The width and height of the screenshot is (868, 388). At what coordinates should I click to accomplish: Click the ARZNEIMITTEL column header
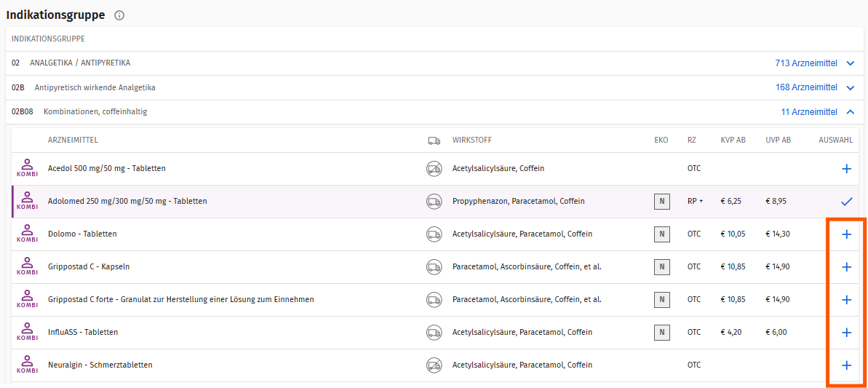click(x=73, y=140)
